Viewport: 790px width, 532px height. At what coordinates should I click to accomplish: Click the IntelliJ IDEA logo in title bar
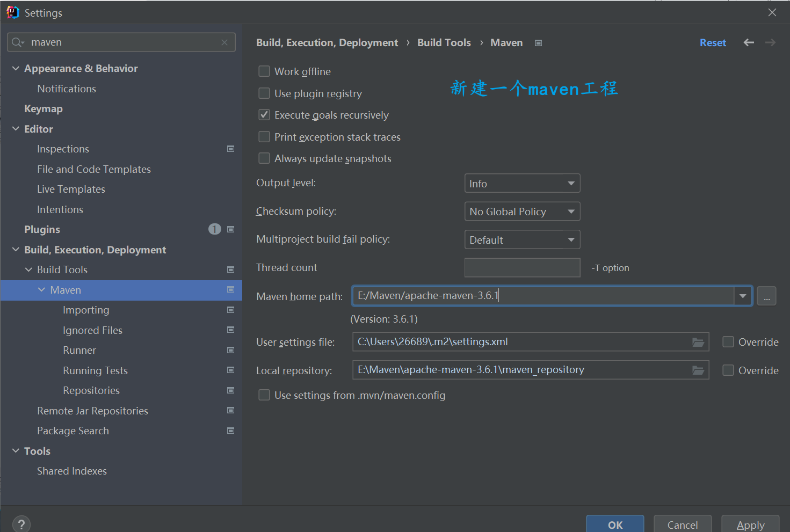tap(12, 12)
